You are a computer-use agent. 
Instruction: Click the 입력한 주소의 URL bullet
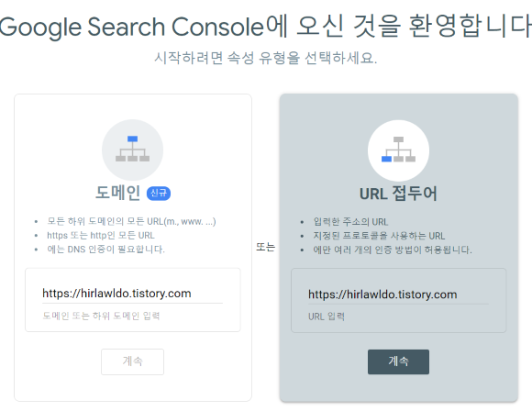350,222
